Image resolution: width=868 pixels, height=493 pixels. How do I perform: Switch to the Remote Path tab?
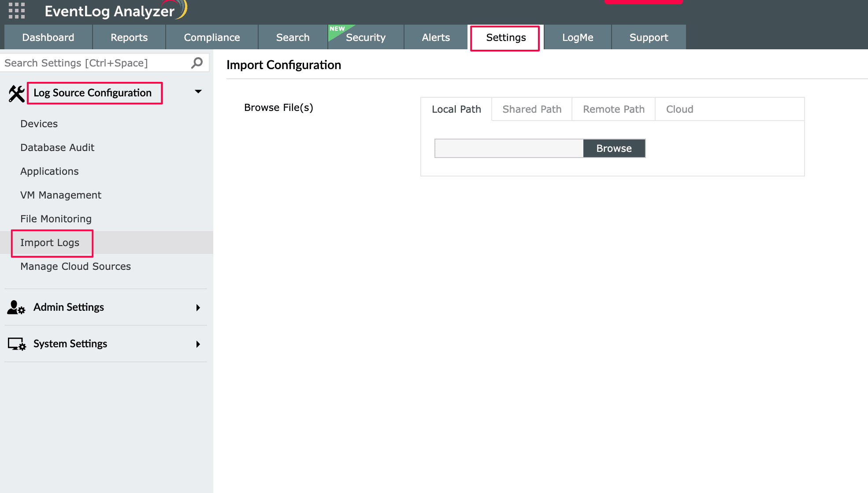614,109
